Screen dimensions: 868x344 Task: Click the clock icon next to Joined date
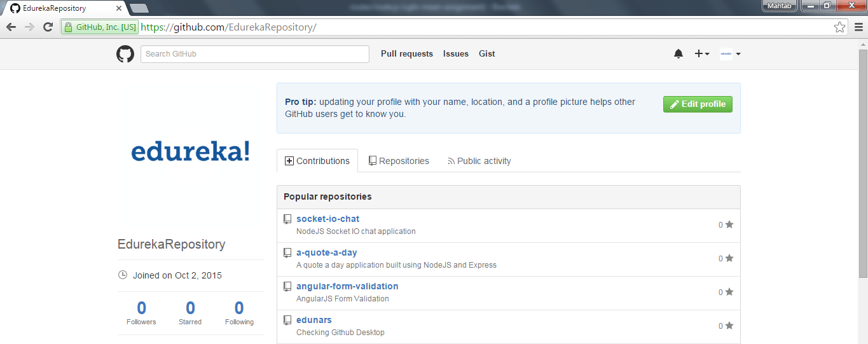click(x=123, y=275)
